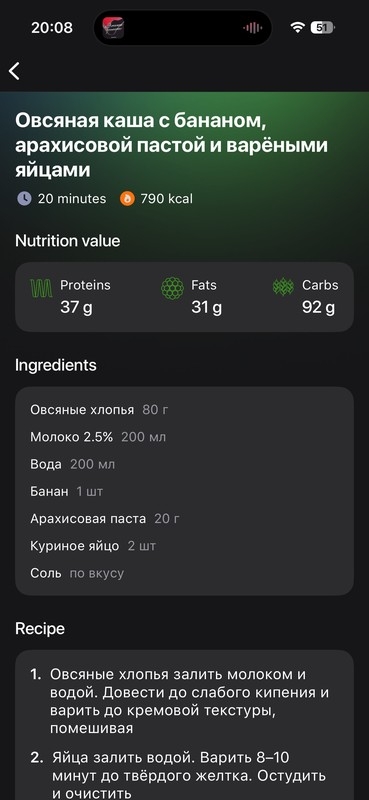Tap the audio waveform indicator

coord(253,28)
